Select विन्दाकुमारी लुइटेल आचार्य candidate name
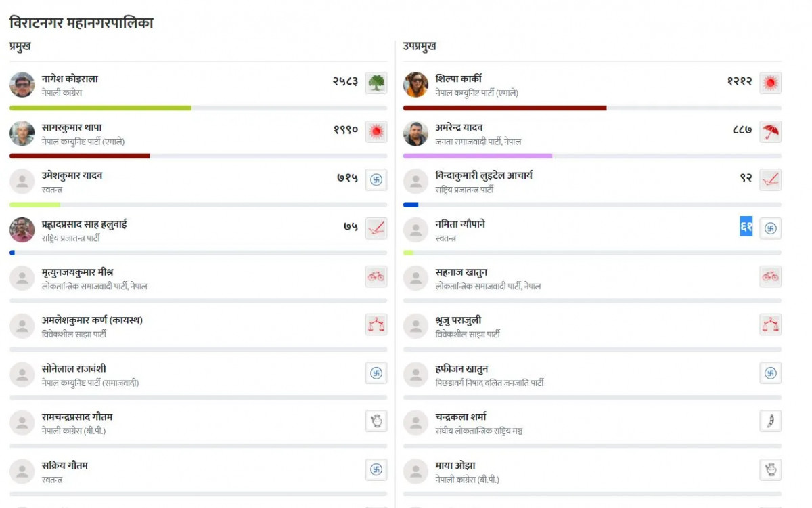Image resolution: width=812 pixels, height=508 pixels. tap(484, 175)
